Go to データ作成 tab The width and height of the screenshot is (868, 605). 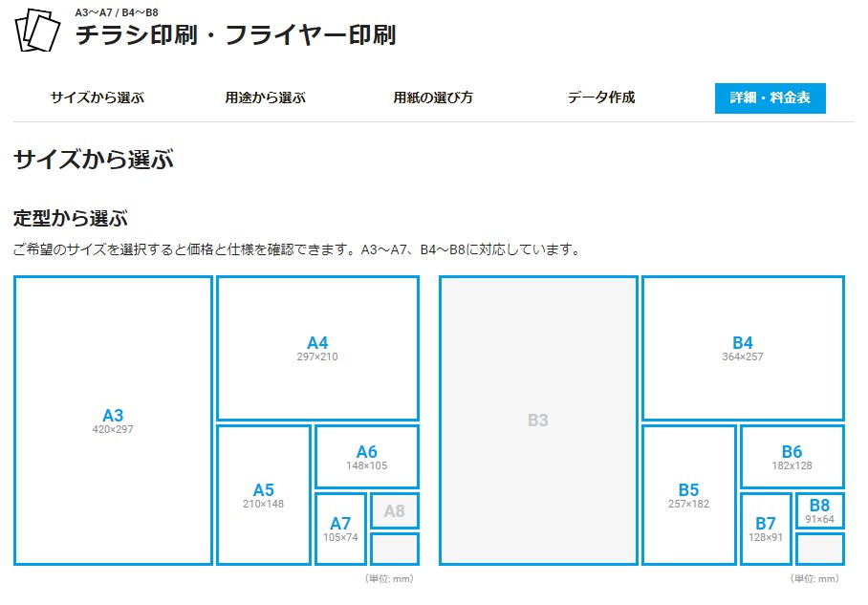click(601, 97)
